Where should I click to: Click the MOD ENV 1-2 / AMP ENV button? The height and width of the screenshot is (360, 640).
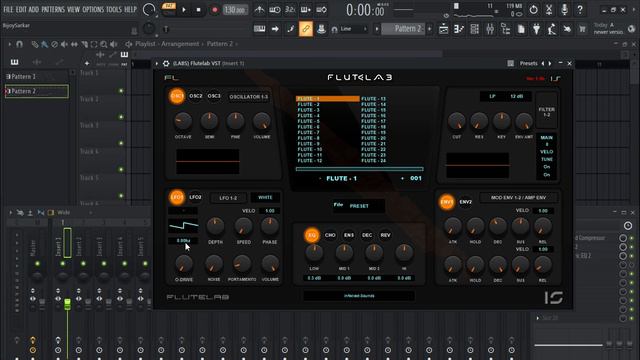tap(518, 198)
